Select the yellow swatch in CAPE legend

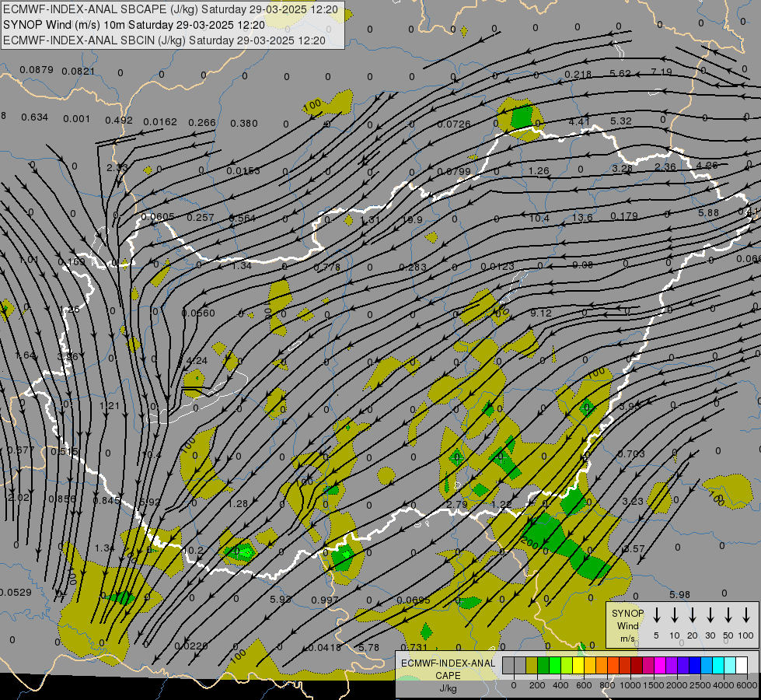click(x=578, y=665)
